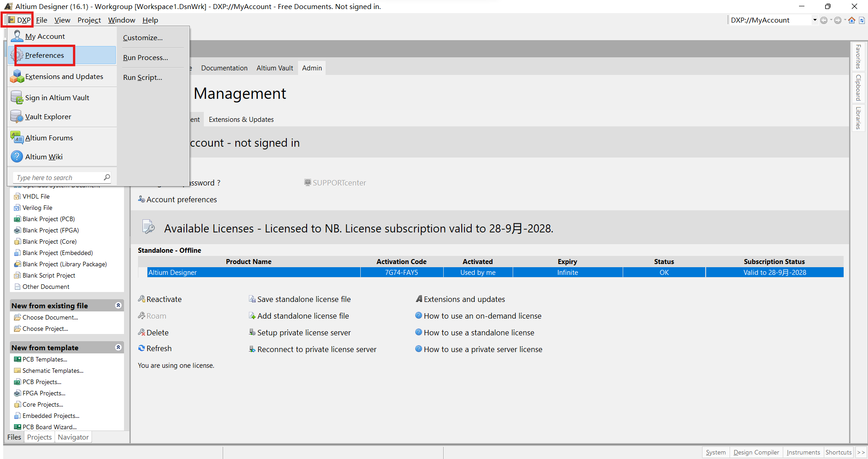Viewport: 868px width, 459px height.
Task: Click the Delete license link
Action: (153, 333)
